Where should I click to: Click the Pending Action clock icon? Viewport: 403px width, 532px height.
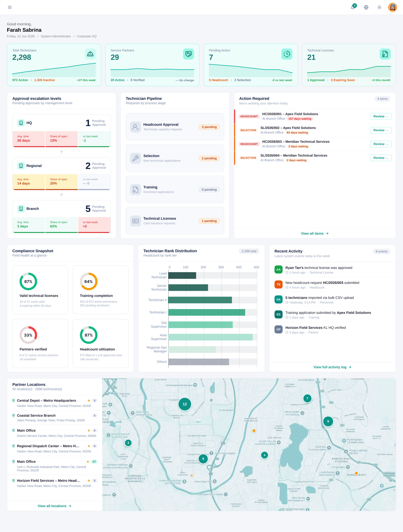[287, 54]
